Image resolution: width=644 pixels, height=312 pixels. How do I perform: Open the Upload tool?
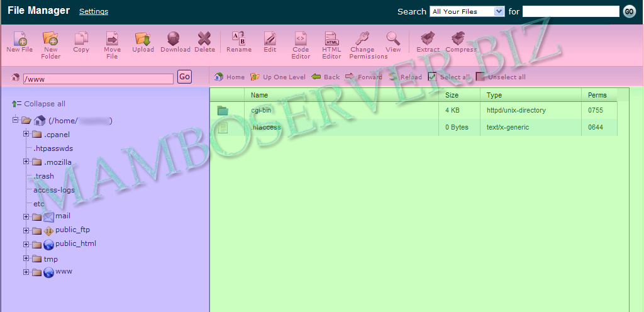click(143, 42)
